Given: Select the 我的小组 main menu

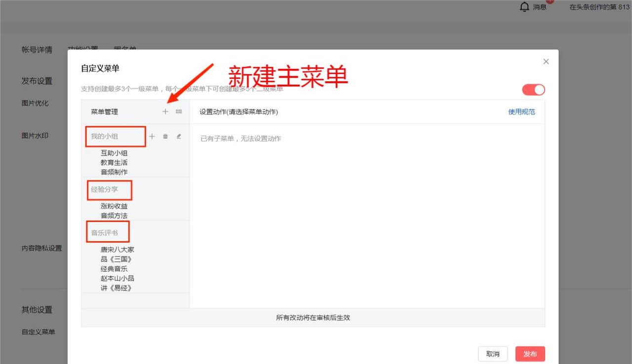Looking at the screenshot, I should point(105,137).
